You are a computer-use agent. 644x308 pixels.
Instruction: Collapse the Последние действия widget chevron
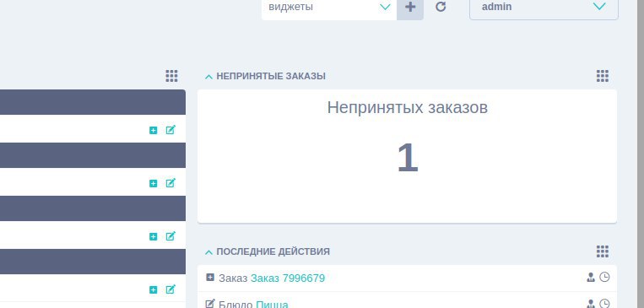click(x=208, y=251)
